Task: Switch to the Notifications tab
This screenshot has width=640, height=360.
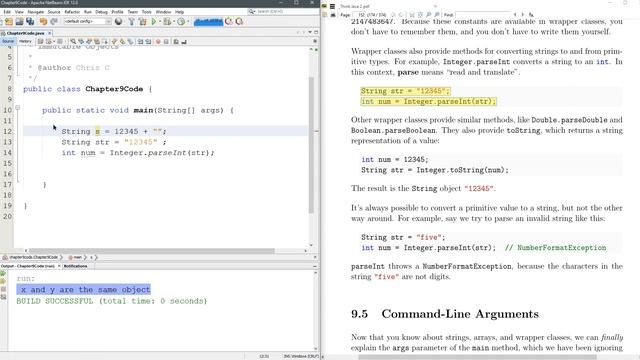Action: coord(75,266)
